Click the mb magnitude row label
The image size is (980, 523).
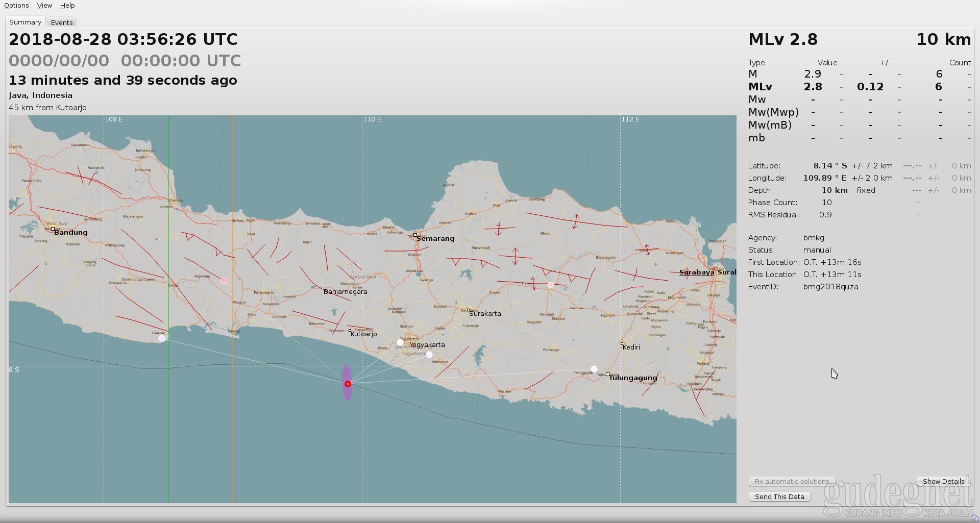756,138
